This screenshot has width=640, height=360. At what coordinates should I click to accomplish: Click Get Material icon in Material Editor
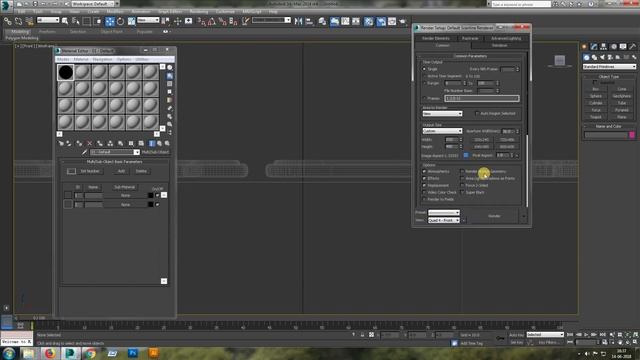tap(61, 143)
